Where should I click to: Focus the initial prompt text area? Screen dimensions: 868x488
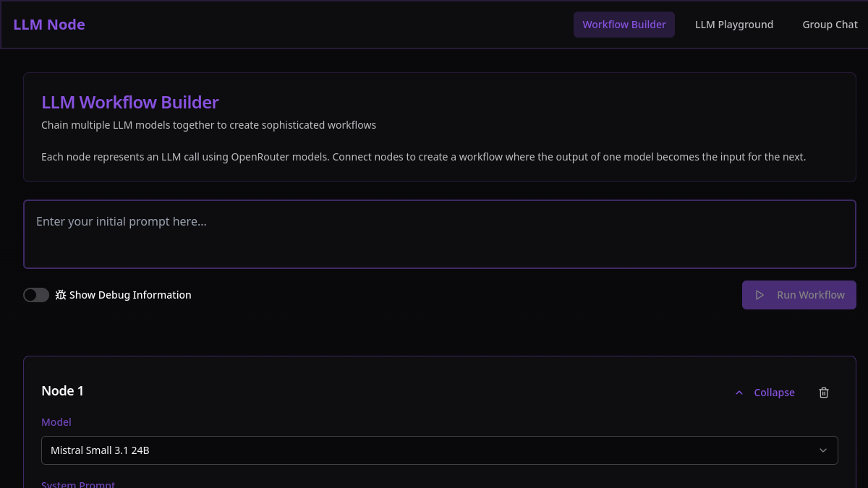440,234
